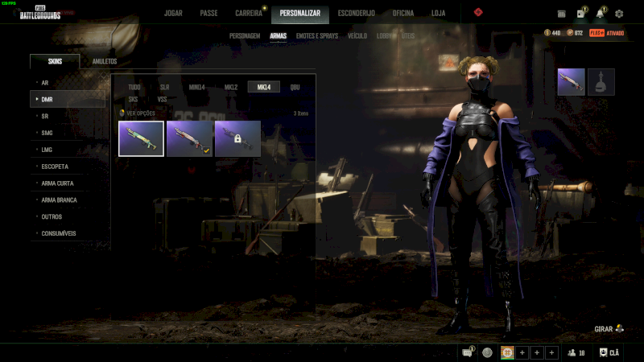Filter skins by QBU
The height and width of the screenshot is (362, 644).
pos(295,87)
